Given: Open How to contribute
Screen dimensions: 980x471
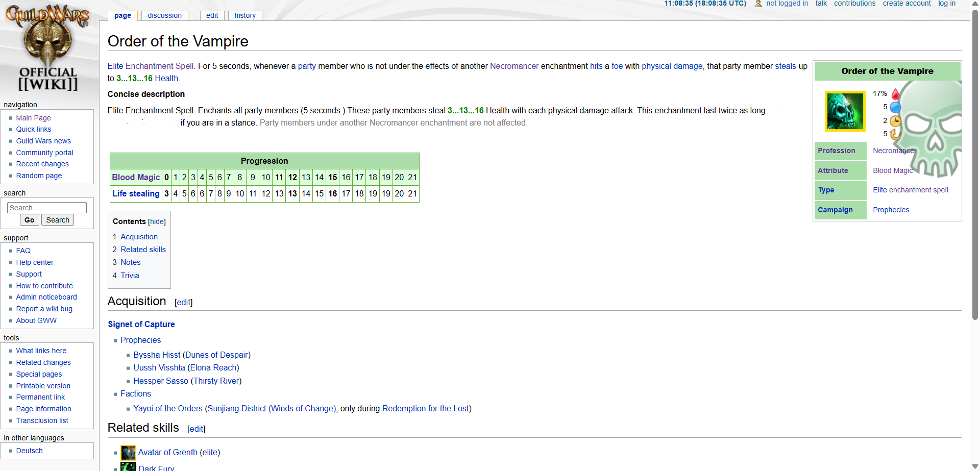Looking at the screenshot, I should click(44, 286).
